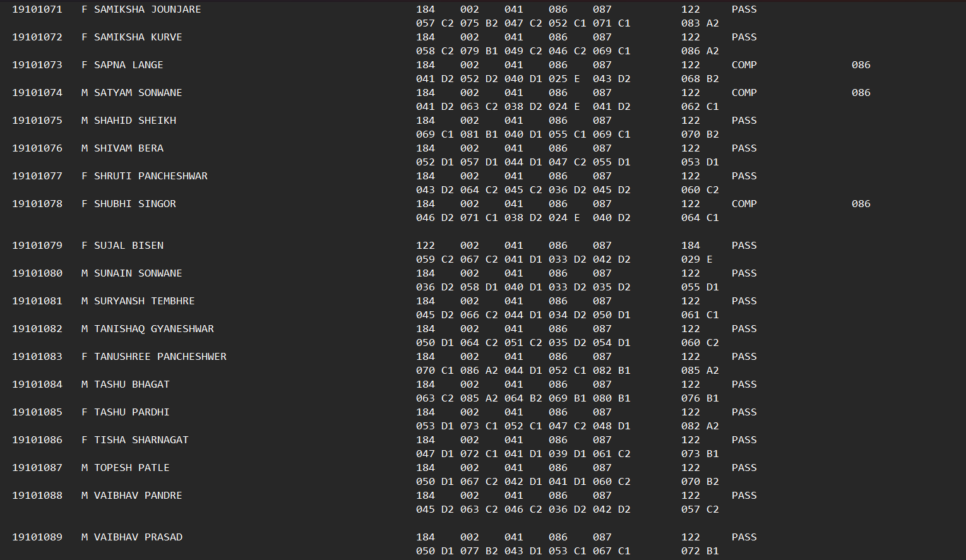Click roll number 19101071
Image resolution: width=966 pixels, height=560 pixels.
click(x=37, y=9)
